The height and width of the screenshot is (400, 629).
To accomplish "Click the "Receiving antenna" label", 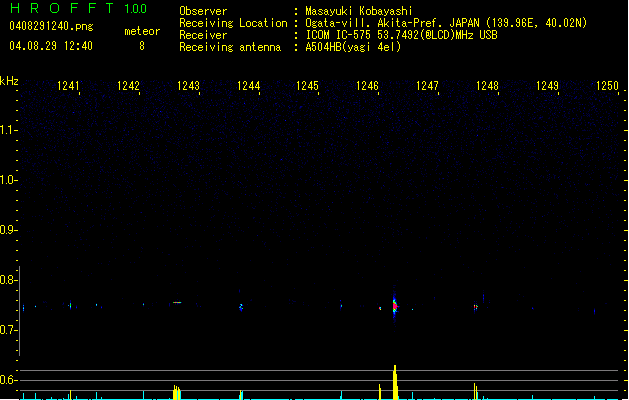I will 230,47.
